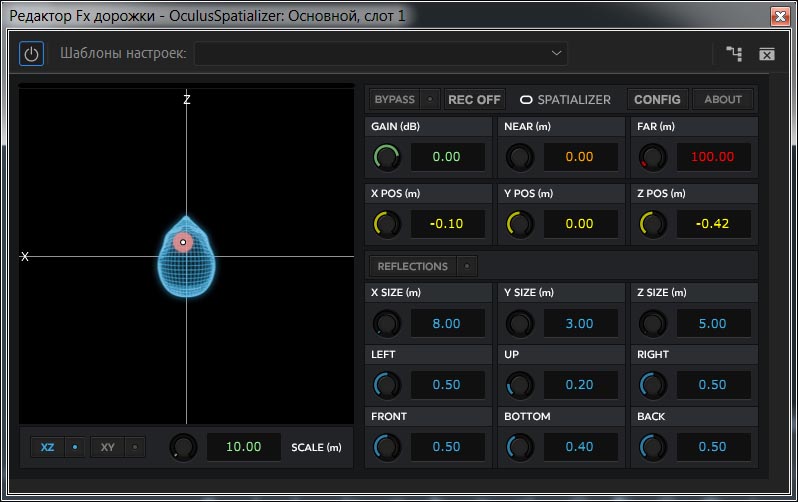Click the UP reflection knob

[520, 385]
